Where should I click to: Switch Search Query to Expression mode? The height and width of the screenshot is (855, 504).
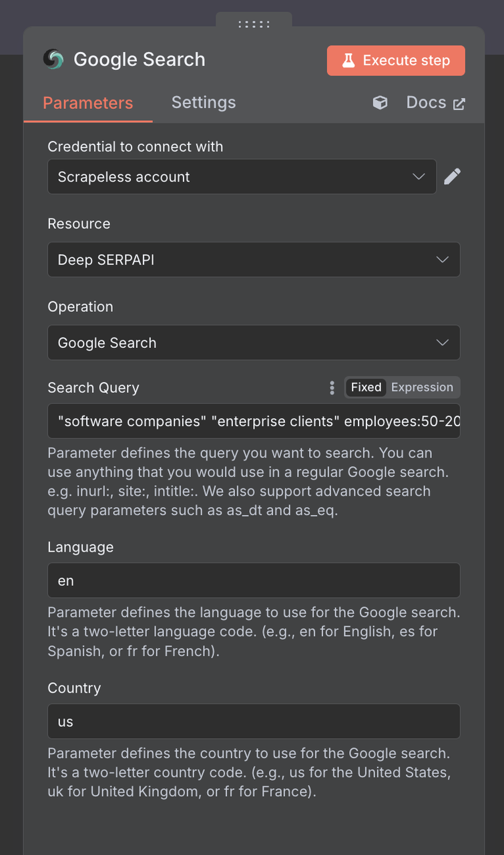pos(422,387)
